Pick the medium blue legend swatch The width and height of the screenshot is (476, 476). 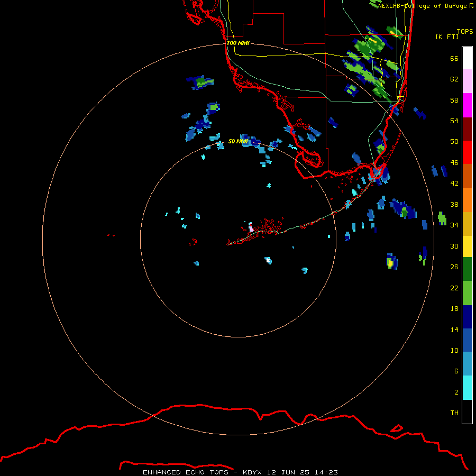(x=467, y=340)
